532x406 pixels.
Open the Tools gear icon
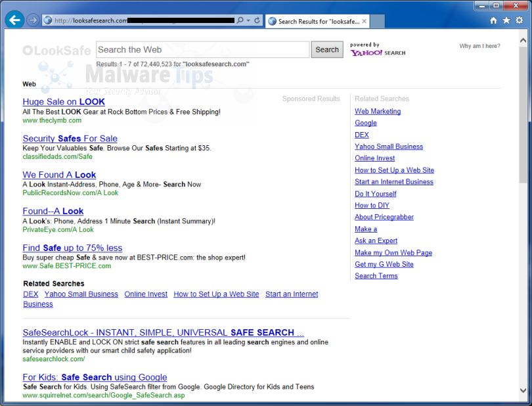[x=520, y=20]
